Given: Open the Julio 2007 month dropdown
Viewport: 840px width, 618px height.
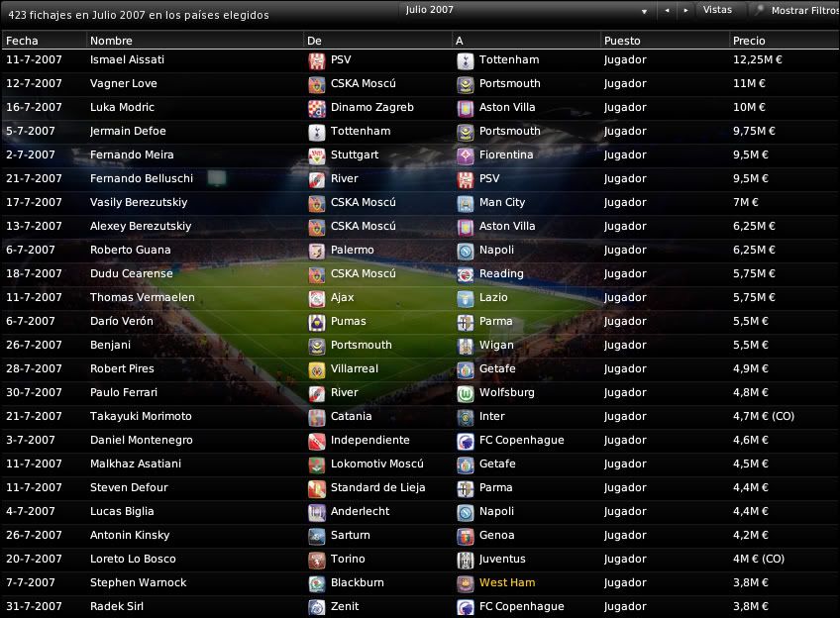Looking at the screenshot, I should tap(527, 10).
